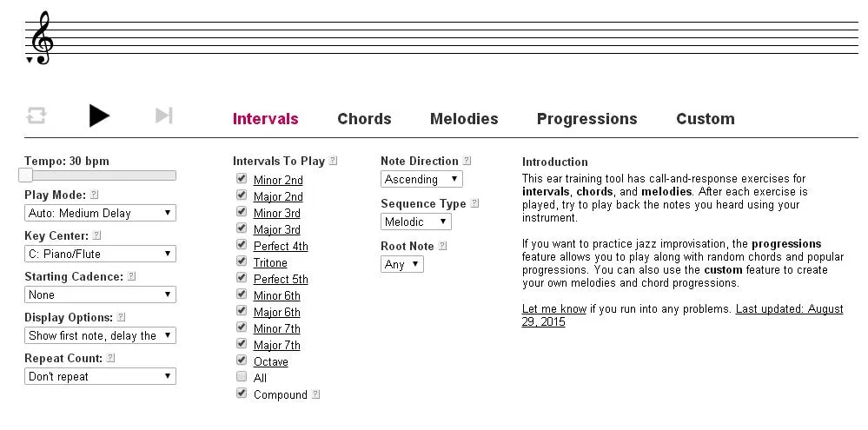Open the Perfect 5th interval link
Screen dimensions: 868x430
281,279
